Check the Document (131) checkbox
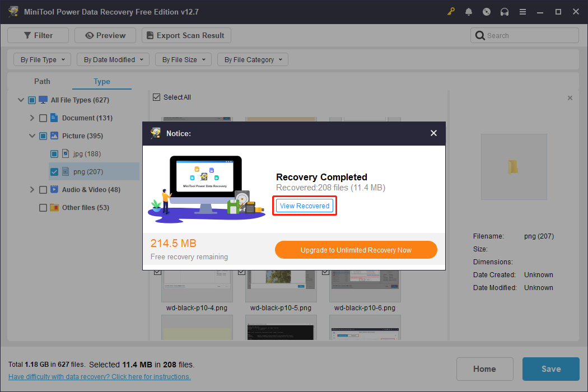 [43, 118]
